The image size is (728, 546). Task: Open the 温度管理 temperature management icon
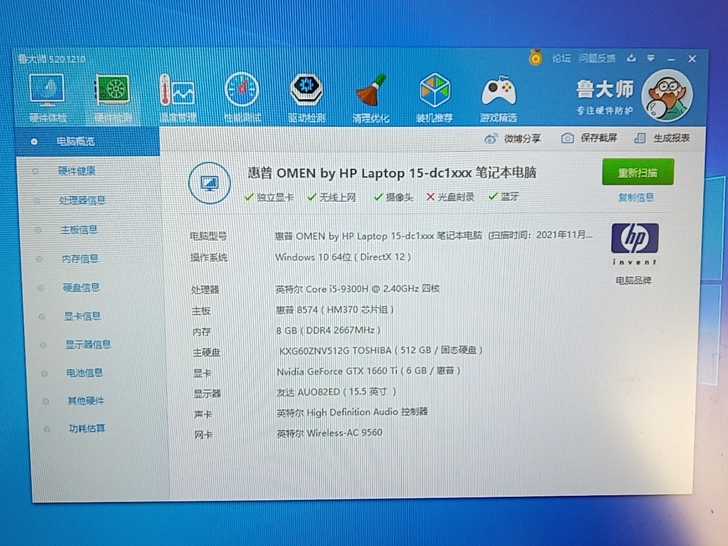177,98
